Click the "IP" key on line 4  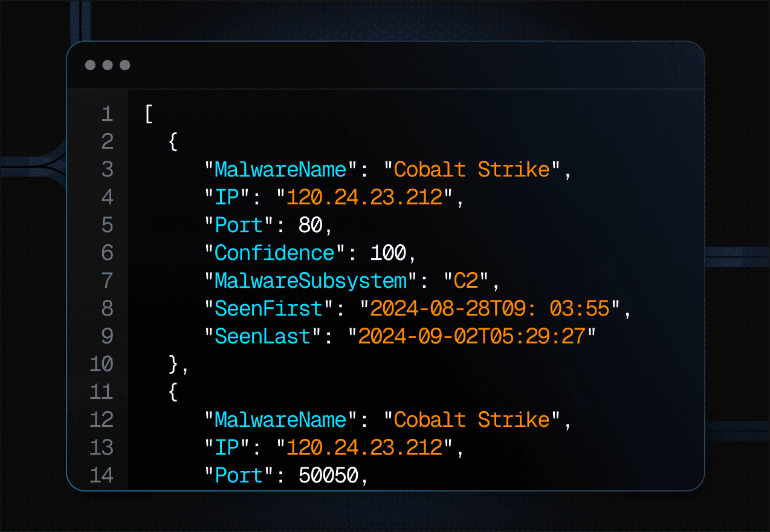[x=227, y=197]
